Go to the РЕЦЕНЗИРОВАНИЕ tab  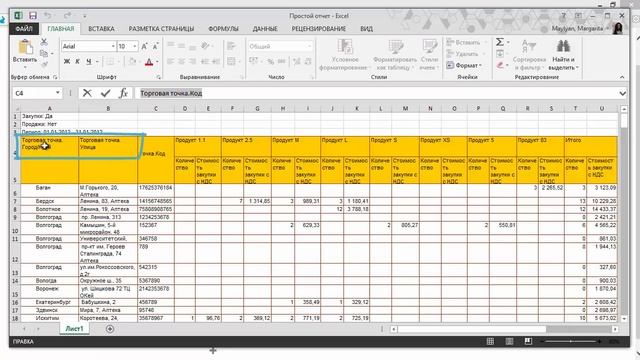point(318,29)
